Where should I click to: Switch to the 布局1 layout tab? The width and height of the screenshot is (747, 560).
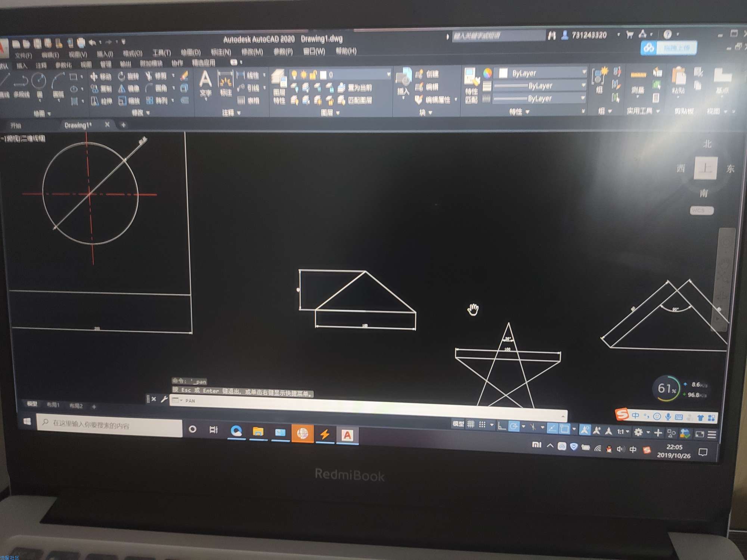pyautogui.click(x=53, y=405)
